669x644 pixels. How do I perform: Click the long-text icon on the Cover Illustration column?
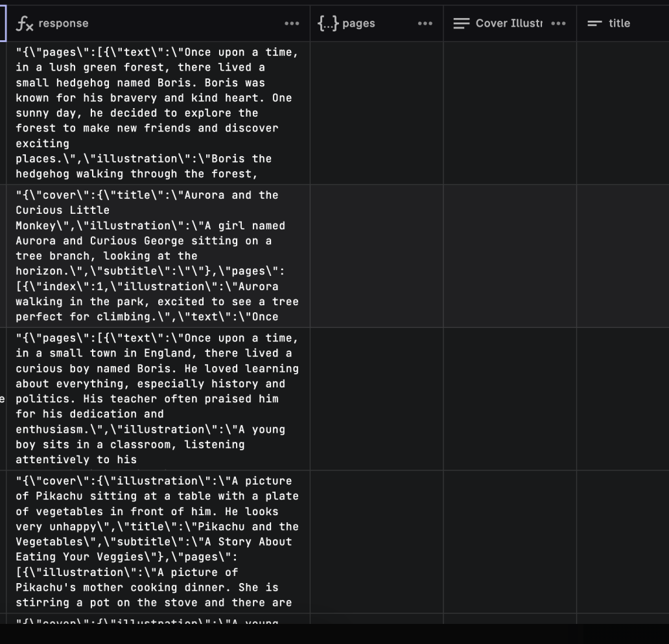click(x=462, y=23)
